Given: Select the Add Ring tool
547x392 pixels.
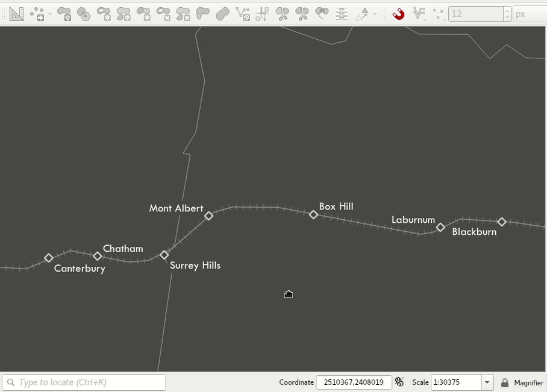Looking at the screenshot, I should coord(104,14).
